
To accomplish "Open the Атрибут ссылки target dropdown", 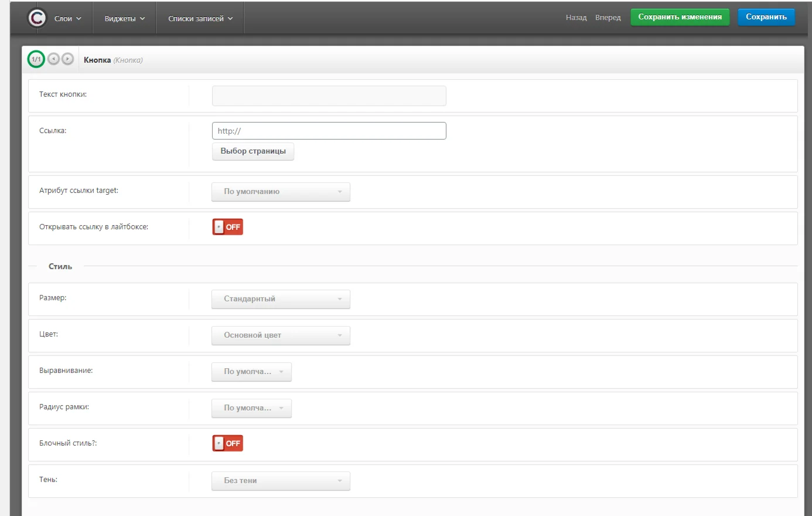I will (x=281, y=192).
